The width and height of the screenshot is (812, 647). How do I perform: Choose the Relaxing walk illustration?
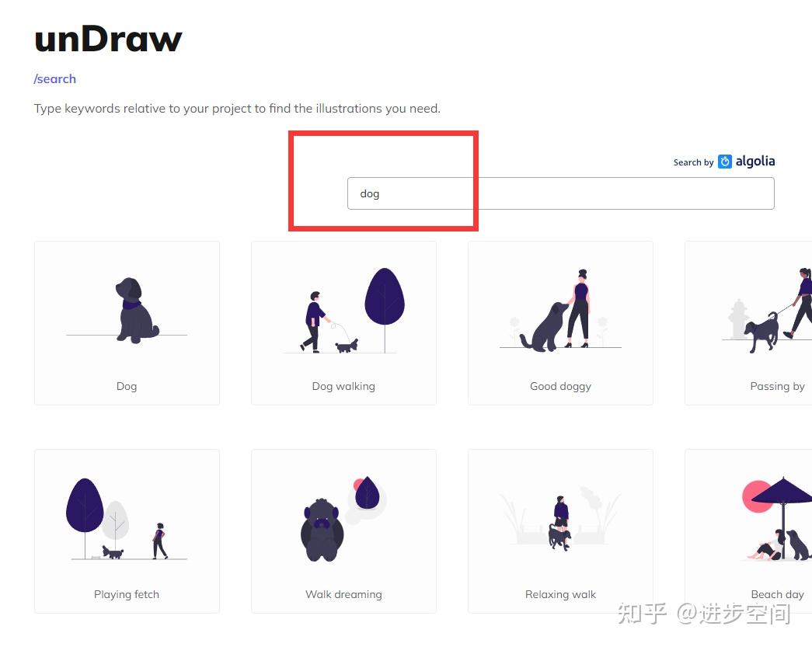[x=560, y=531]
